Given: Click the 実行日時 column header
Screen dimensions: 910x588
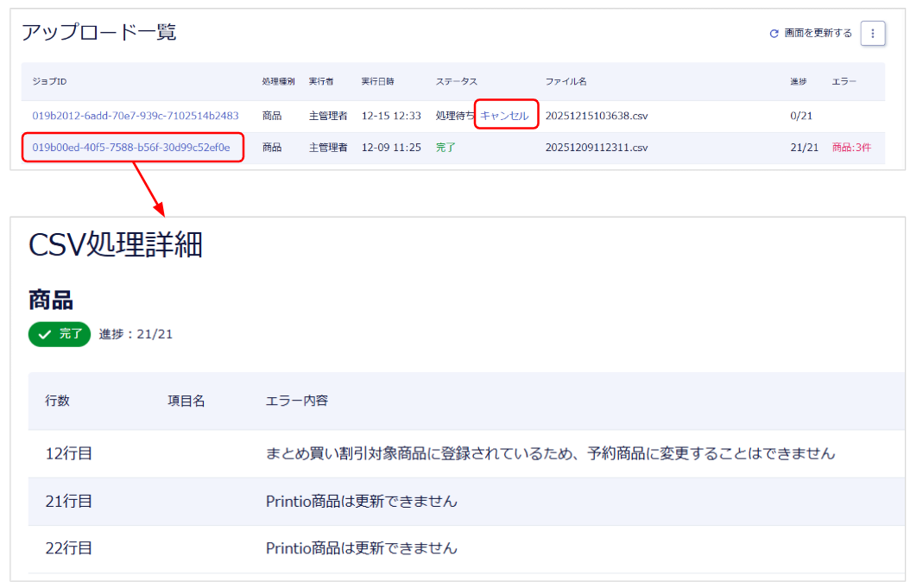Looking at the screenshot, I should point(377,81).
